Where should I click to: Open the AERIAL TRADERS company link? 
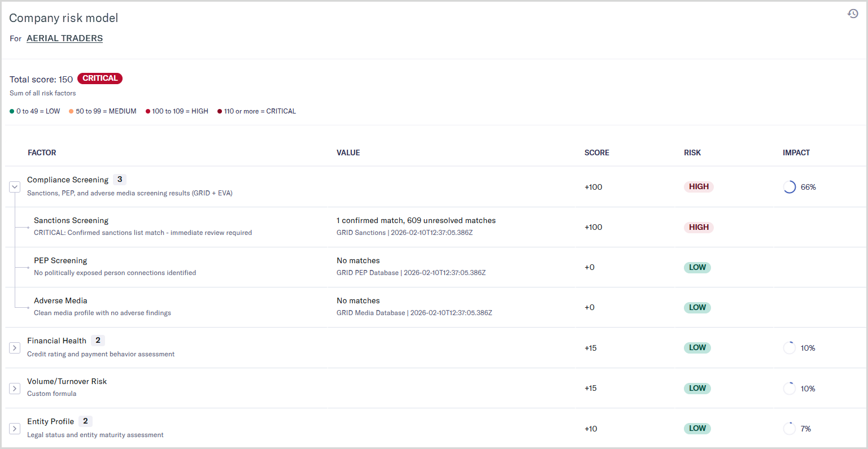pos(64,38)
